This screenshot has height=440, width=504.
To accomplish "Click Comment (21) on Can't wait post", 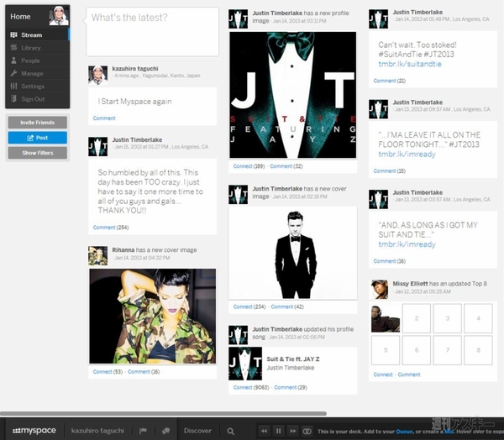I will coord(389,81).
